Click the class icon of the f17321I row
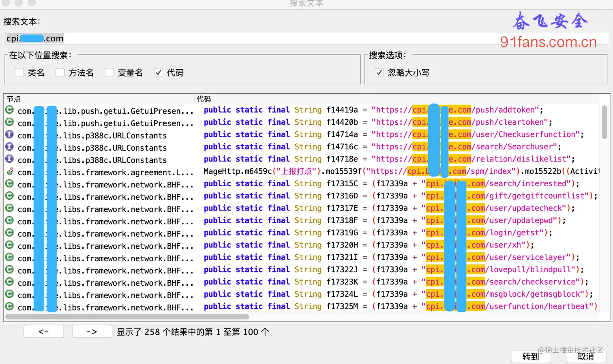 pos(9,257)
